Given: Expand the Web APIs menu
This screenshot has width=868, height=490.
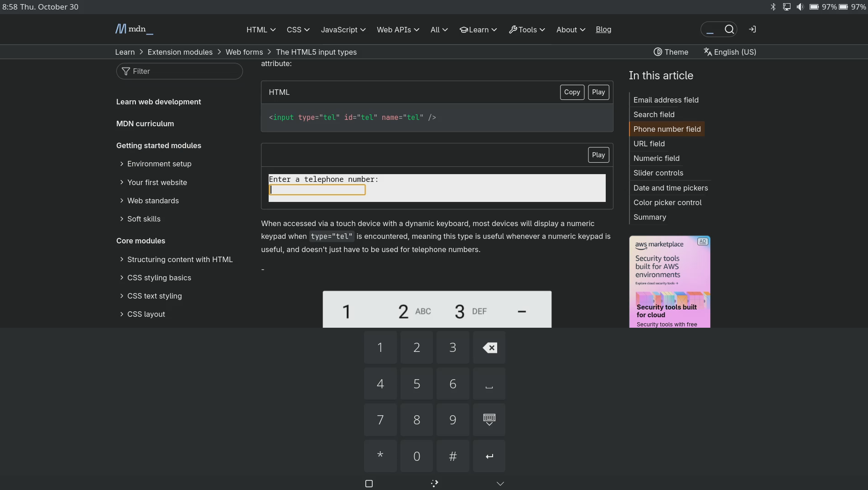Looking at the screenshot, I should (x=398, y=30).
